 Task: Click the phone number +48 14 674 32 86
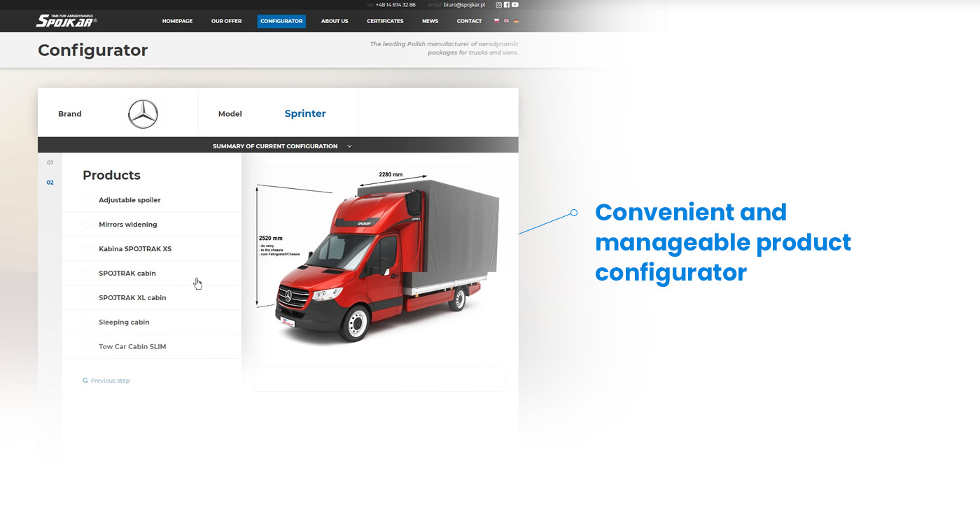(x=395, y=5)
